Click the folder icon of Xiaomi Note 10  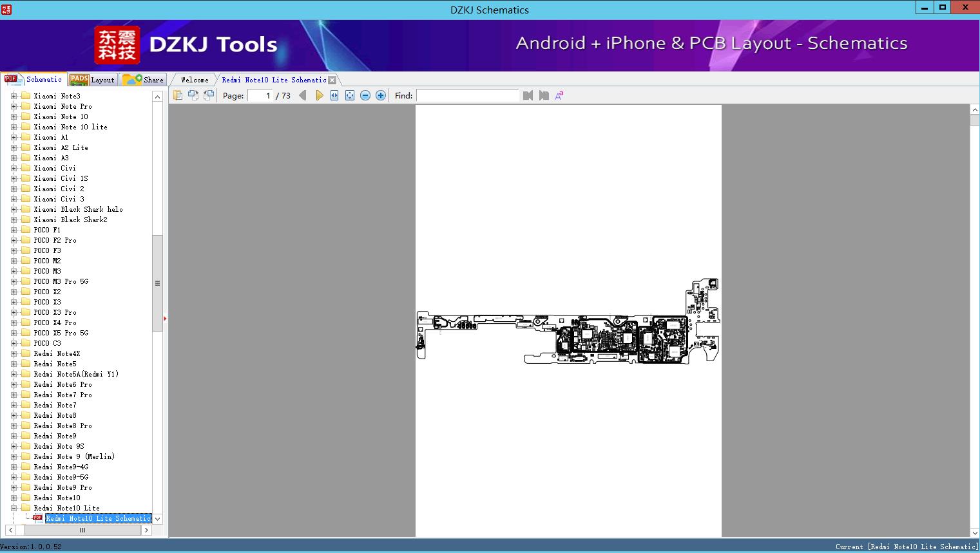[x=26, y=117]
